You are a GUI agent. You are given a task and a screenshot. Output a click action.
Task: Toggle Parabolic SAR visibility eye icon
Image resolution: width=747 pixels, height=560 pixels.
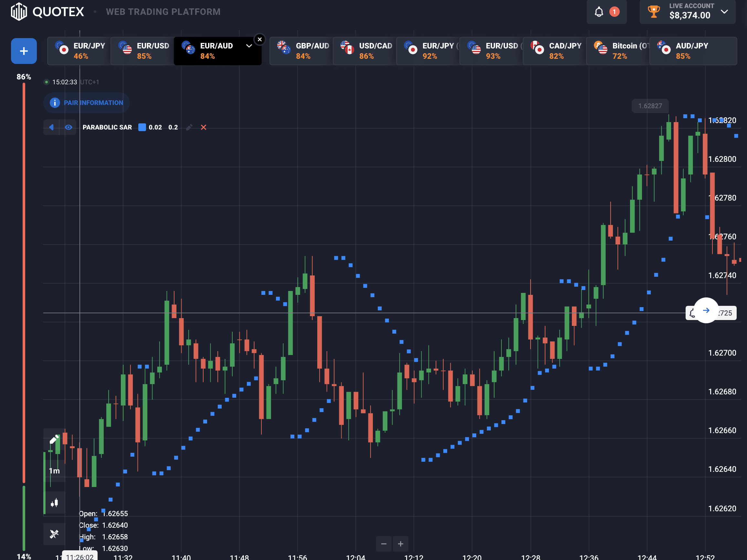point(68,127)
